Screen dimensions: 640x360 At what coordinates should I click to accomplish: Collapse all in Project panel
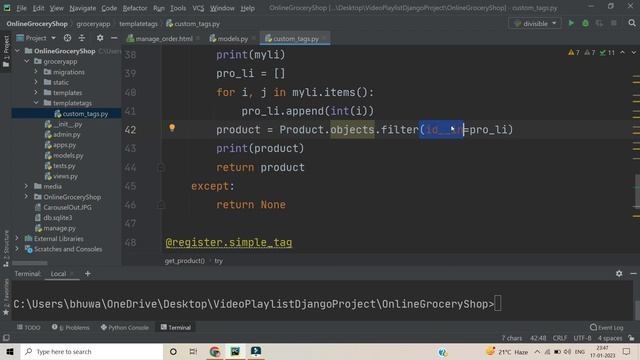82,38
